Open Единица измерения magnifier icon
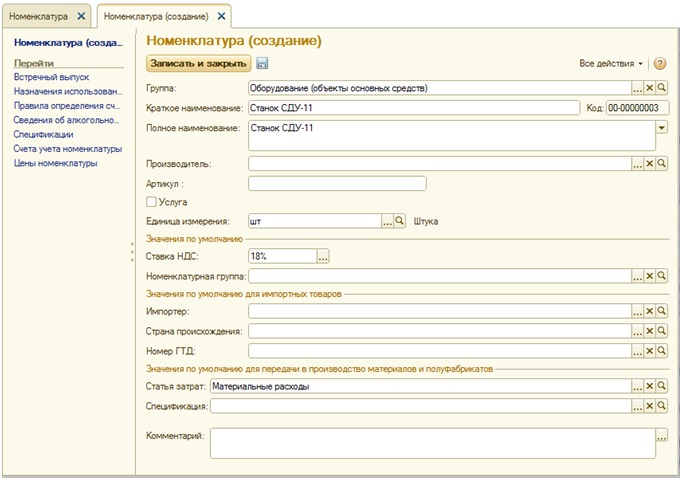Viewport: 682px width, 480px height. 399,221
